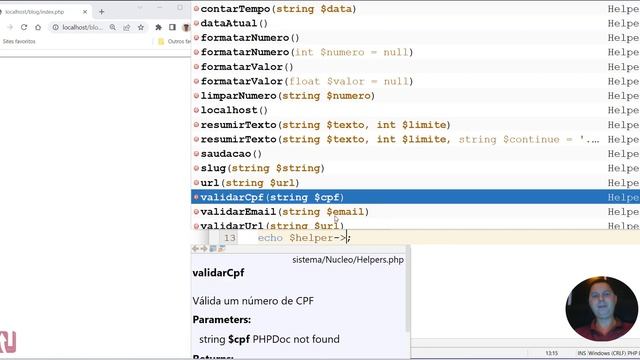Select validarUrl(string $url) suggestion
This screenshot has height=360, width=640.
click(x=416, y=225)
